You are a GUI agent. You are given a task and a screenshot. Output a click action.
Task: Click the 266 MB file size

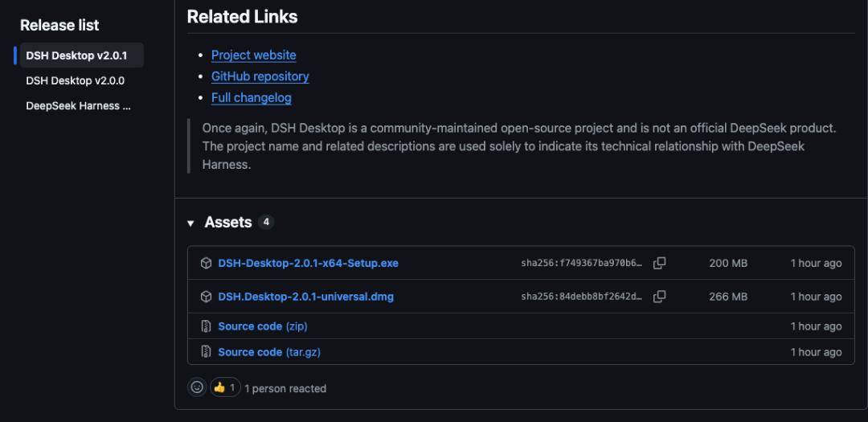point(728,297)
